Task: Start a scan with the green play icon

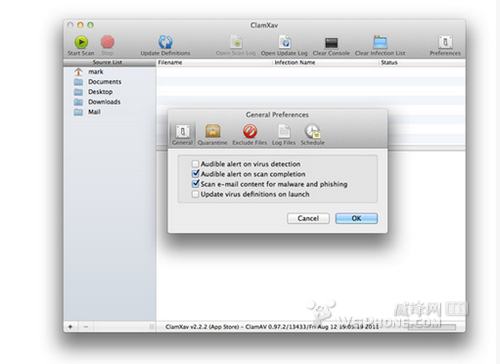Action: (x=81, y=43)
